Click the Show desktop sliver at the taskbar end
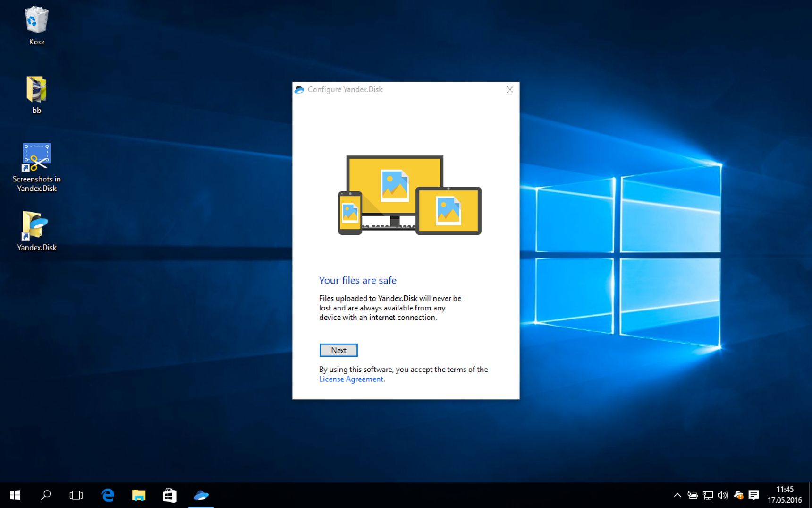Image resolution: width=812 pixels, height=508 pixels. pyautogui.click(x=810, y=495)
